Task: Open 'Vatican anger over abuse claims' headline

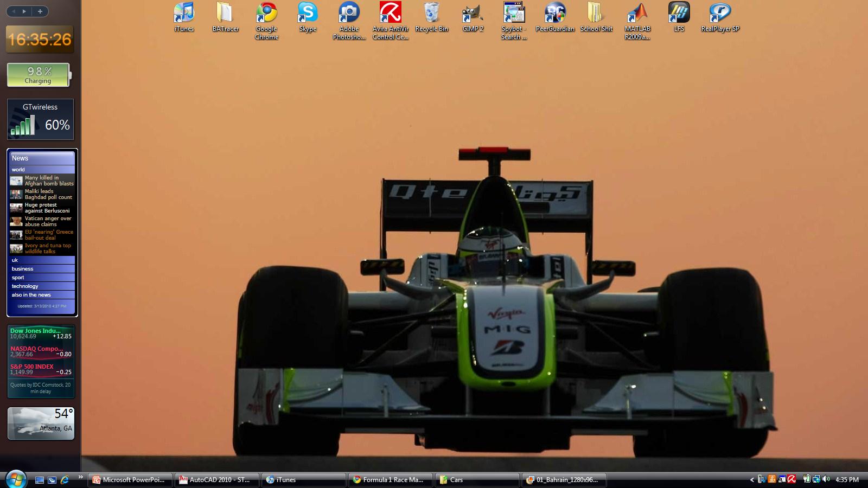Action: (x=48, y=221)
